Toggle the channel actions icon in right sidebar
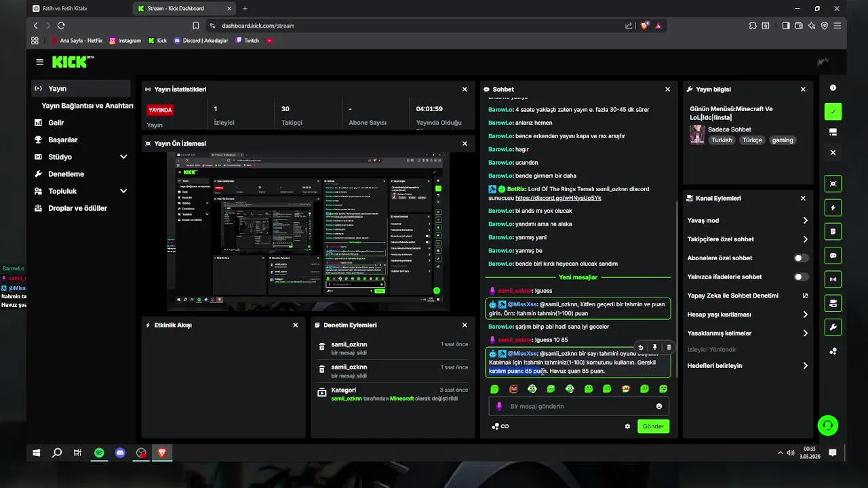Screen dimensions: 868x488 [833, 302]
